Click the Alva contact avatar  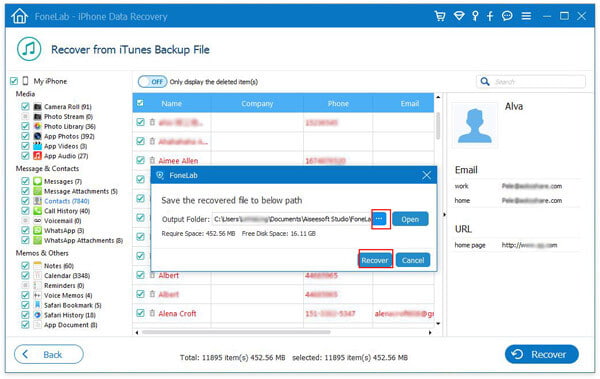474,126
